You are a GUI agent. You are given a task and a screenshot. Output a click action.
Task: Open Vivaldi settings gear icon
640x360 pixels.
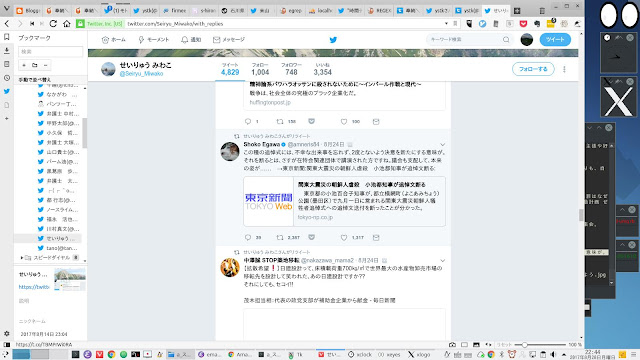tap(7, 333)
